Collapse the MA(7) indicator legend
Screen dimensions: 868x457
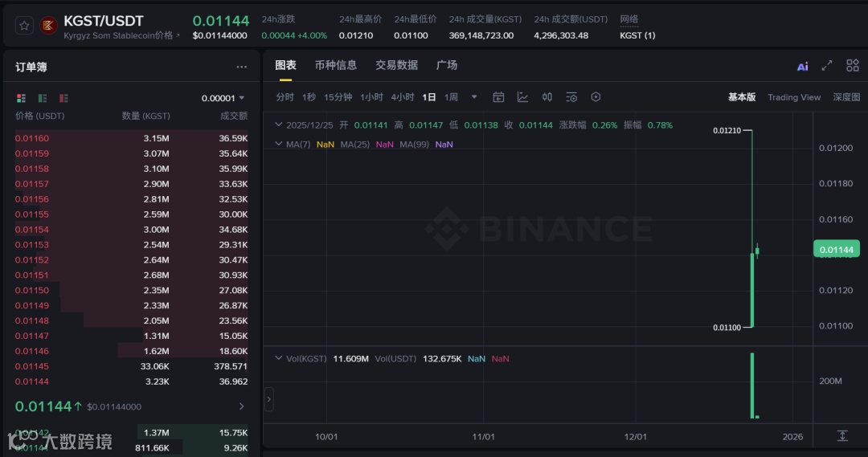(278, 144)
